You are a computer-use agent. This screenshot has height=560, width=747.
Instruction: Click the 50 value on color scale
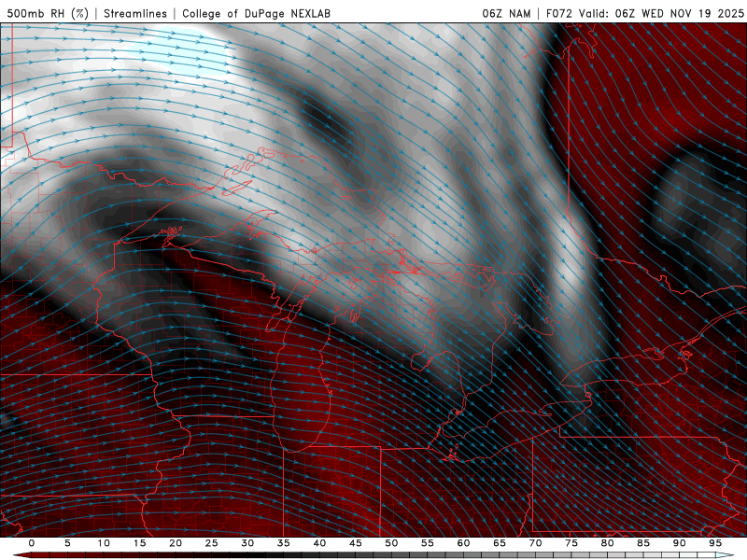(x=391, y=543)
